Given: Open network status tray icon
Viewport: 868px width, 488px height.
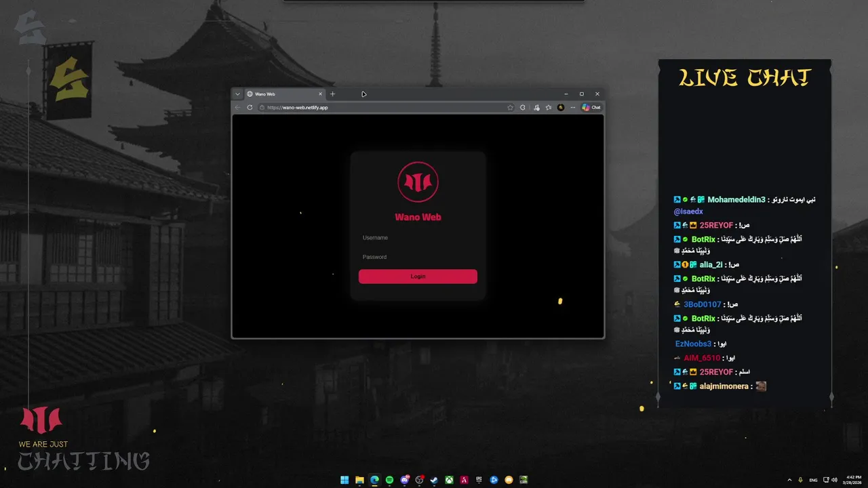Looking at the screenshot, I should click(826, 480).
